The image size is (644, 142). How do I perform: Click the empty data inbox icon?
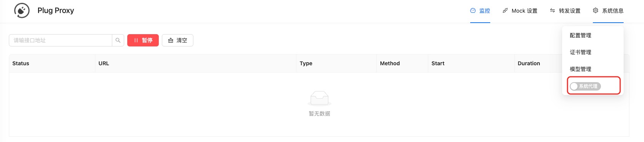(320, 98)
